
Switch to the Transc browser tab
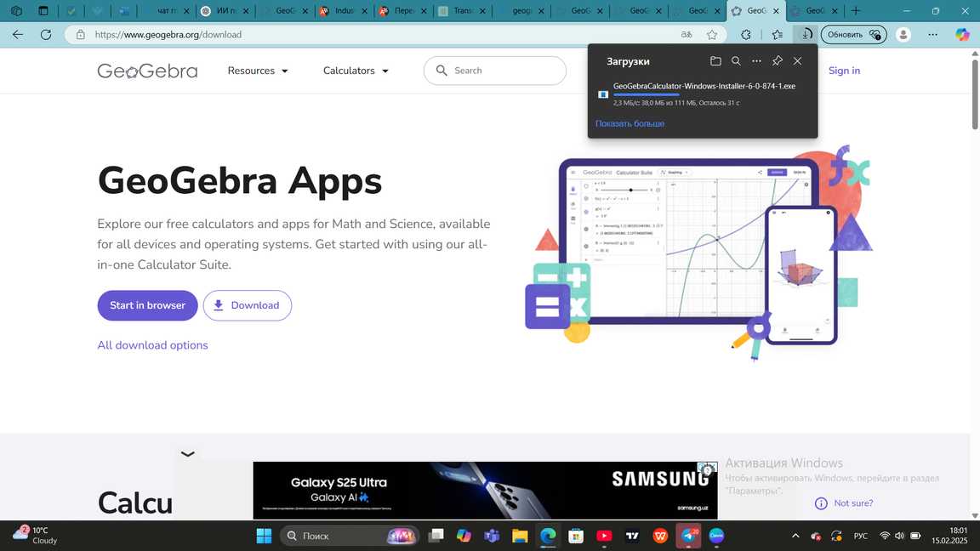tap(458, 11)
